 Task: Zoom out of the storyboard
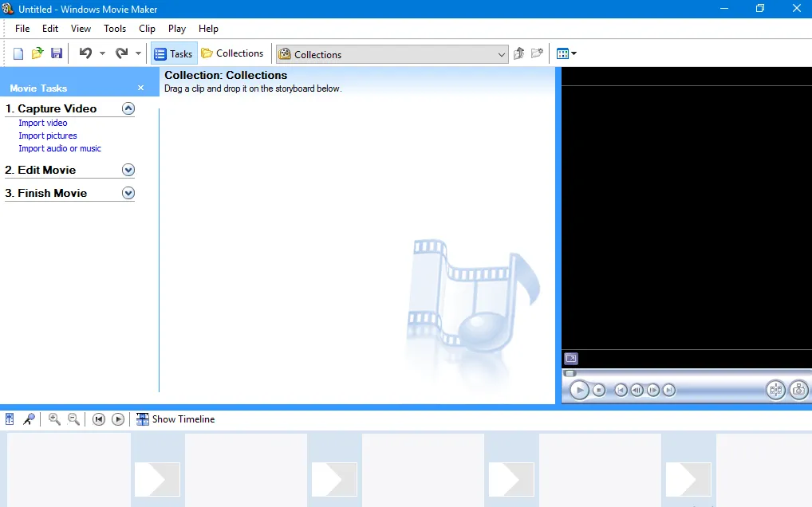pos(73,419)
